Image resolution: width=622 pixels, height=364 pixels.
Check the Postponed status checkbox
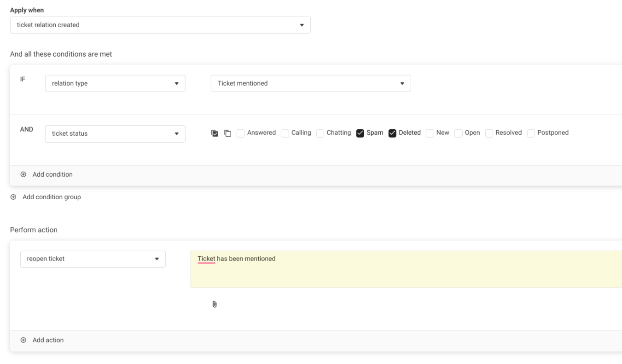pos(531,133)
